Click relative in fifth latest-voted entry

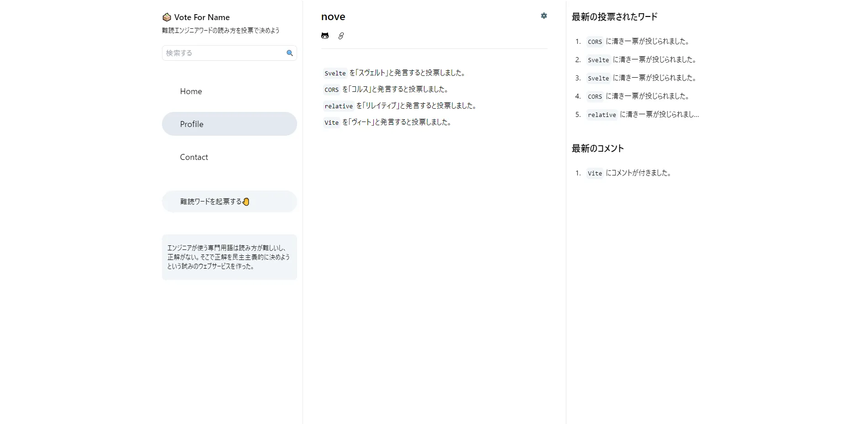click(x=601, y=115)
